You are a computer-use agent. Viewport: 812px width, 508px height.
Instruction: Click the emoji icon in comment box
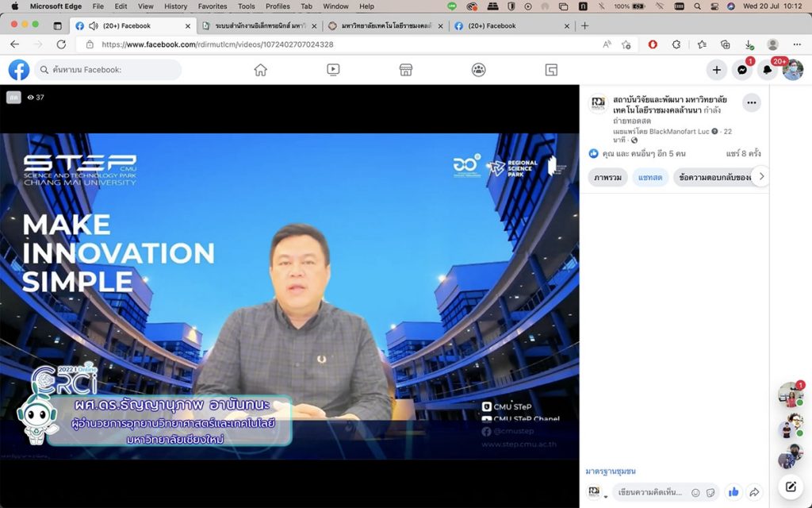pyautogui.click(x=695, y=492)
